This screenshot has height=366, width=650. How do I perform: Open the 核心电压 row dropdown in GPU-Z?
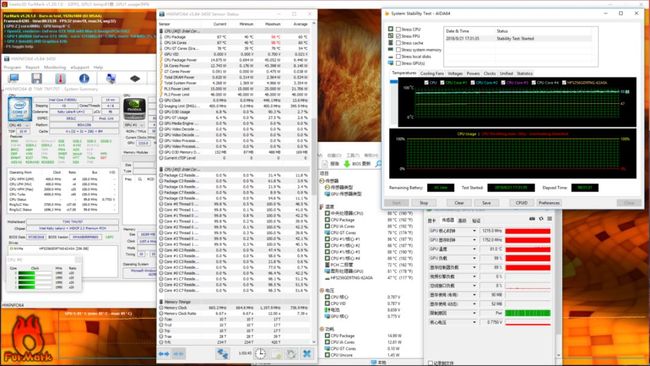point(474,322)
